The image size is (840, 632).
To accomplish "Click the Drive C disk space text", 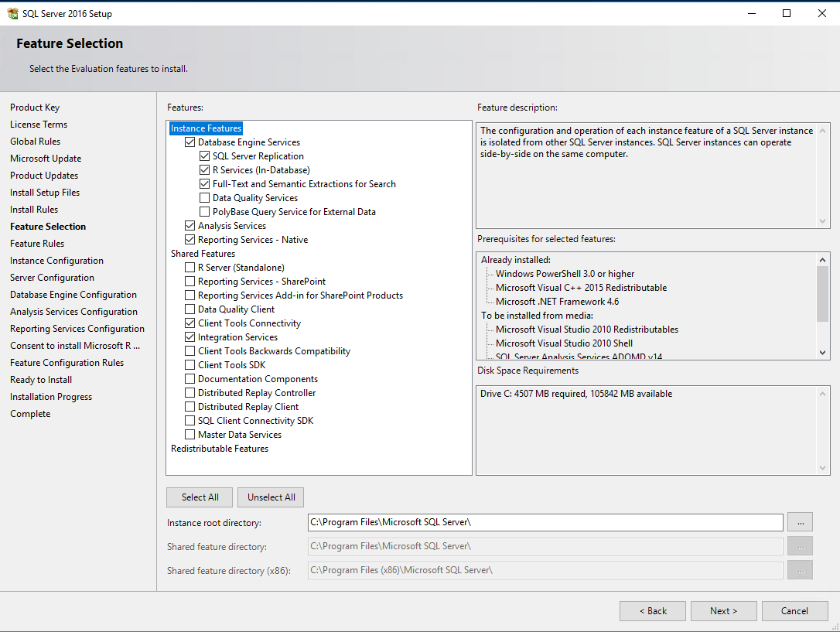I will click(x=576, y=394).
